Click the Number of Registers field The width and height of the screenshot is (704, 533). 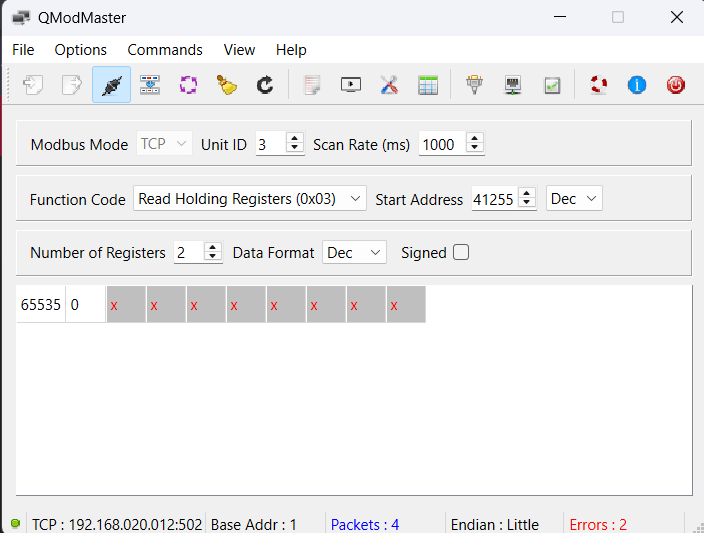tap(189, 253)
